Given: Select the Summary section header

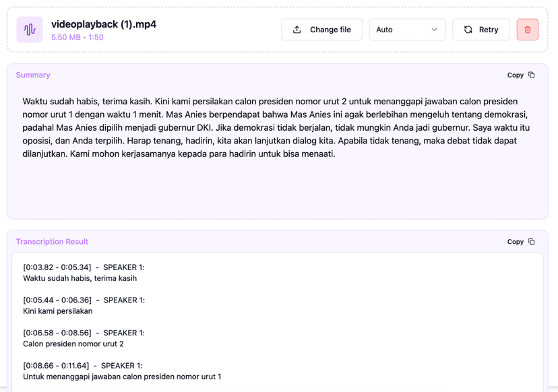Looking at the screenshot, I should point(32,75).
